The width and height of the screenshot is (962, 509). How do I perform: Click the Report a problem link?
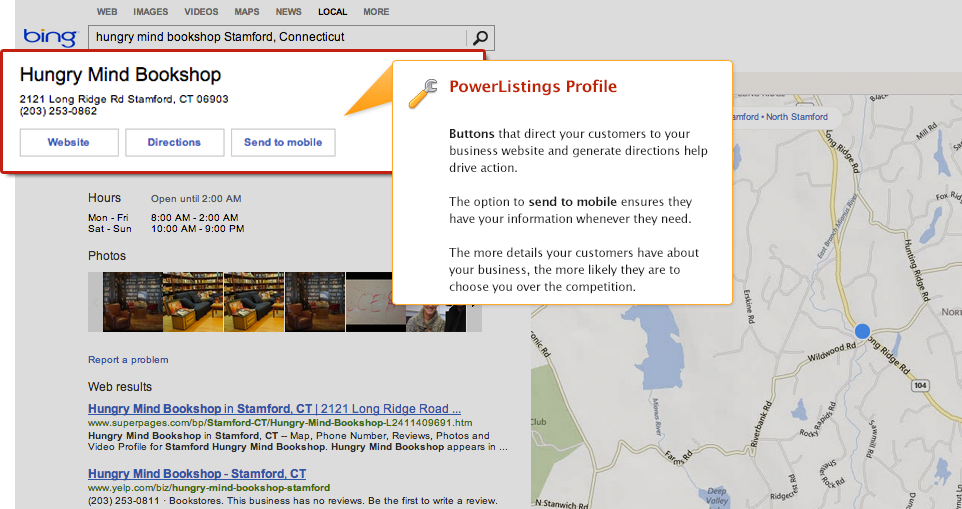click(128, 360)
